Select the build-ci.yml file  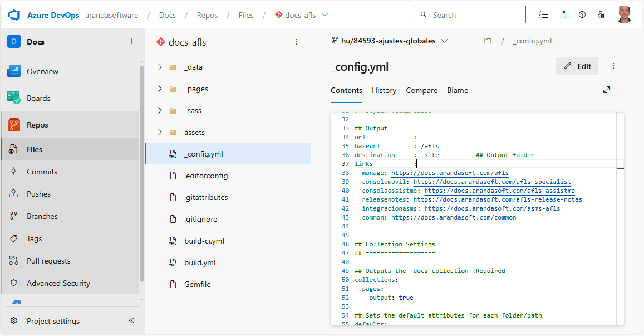204,241
